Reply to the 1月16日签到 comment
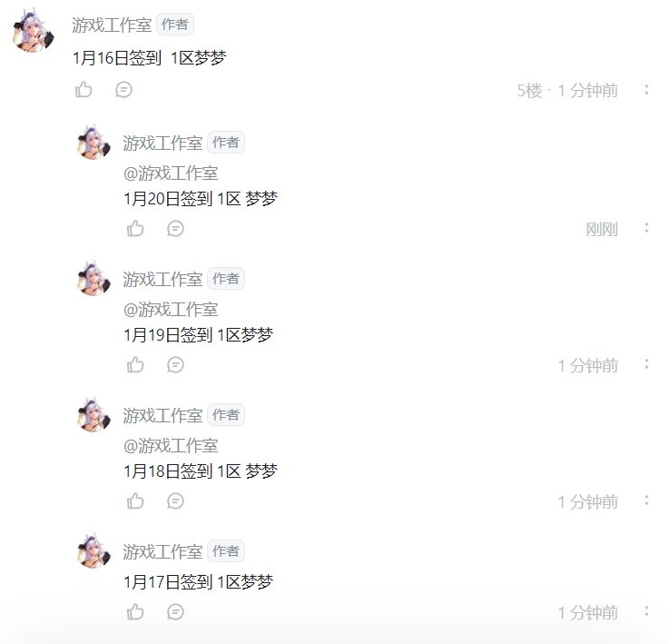This screenshot has width=670, height=644. point(123,90)
